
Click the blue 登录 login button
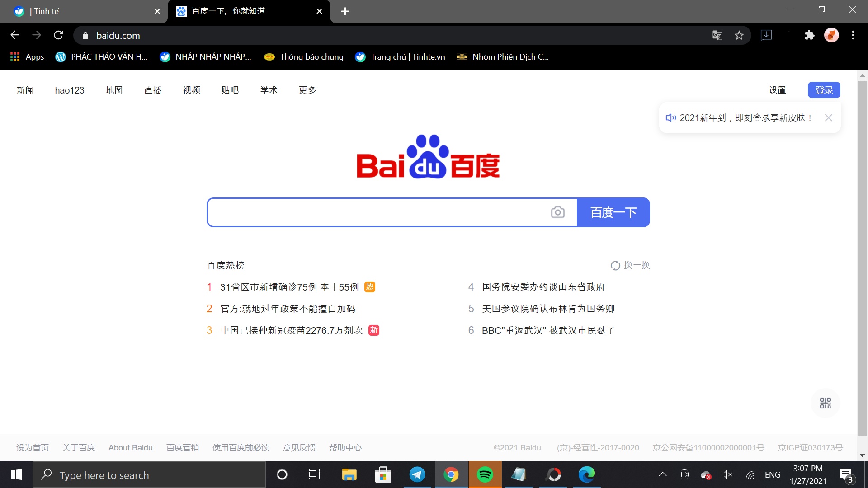tap(824, 90)
